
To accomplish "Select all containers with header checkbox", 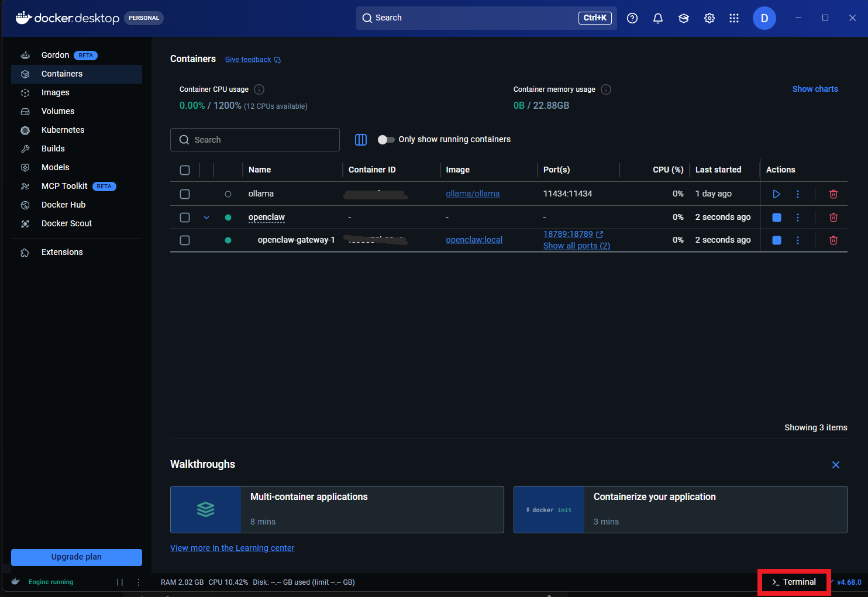I will tap(185, 170).
